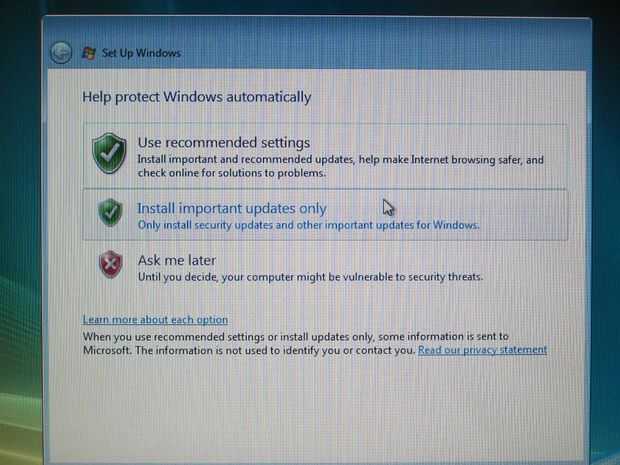Click the small green shield beside Install important updates
The height and width of the screenshot is (465, 620).
(x=110, y=212)
